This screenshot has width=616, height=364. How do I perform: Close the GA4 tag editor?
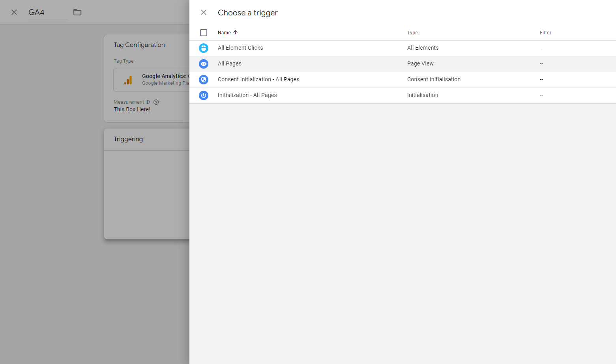pyautogui.click(x=14, y=12)
